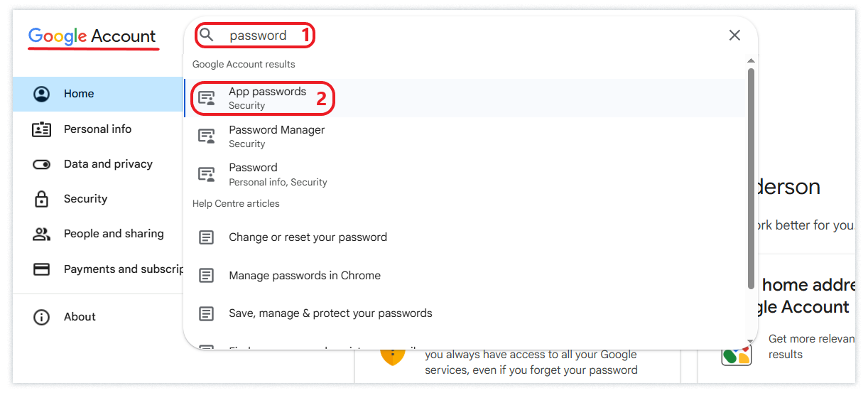Open the Password Manager result
Image resolution: width=868 pixels, height=393 pixels.
276,136
